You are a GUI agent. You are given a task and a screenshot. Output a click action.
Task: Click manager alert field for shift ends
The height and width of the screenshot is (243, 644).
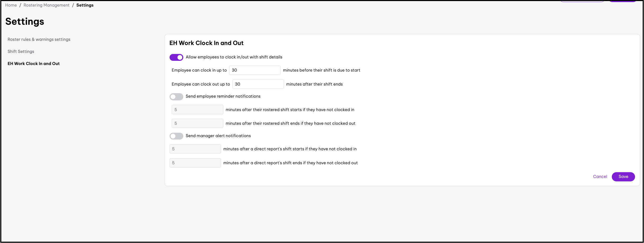click(195, 163)
